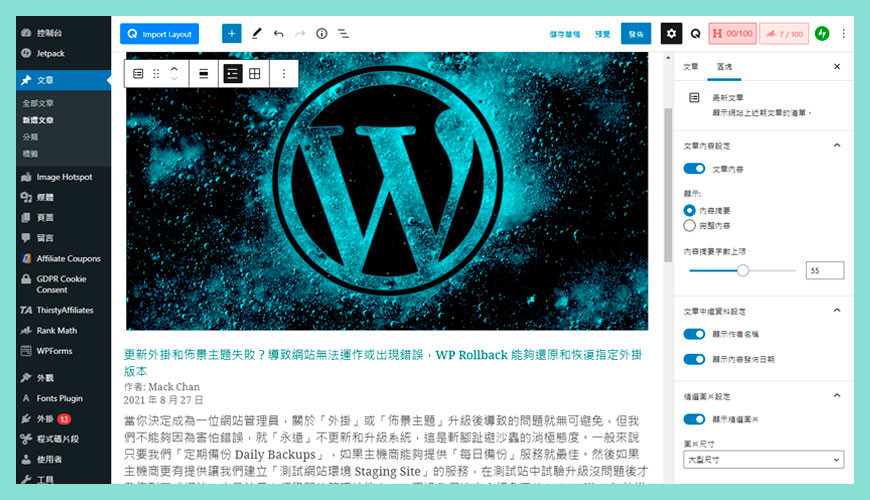870x500 pixels.
Task: Click the ThirstyAffiliates TA icon
Action: tap(26, 310)
